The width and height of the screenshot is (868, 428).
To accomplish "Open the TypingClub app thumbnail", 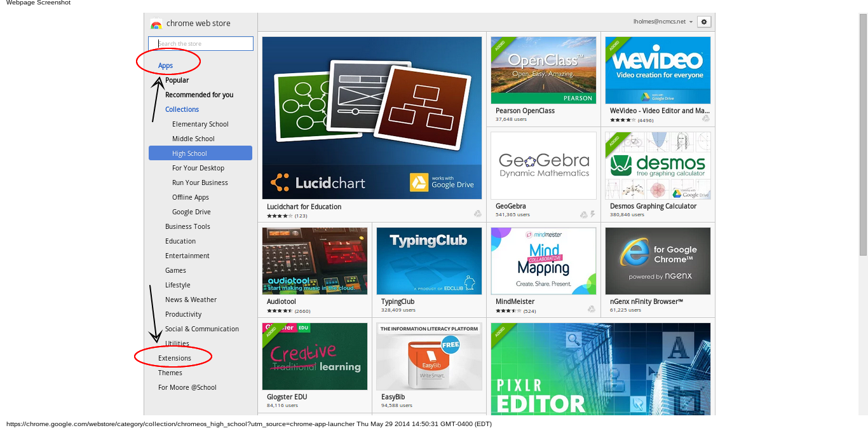I will [x=429, y=261].
